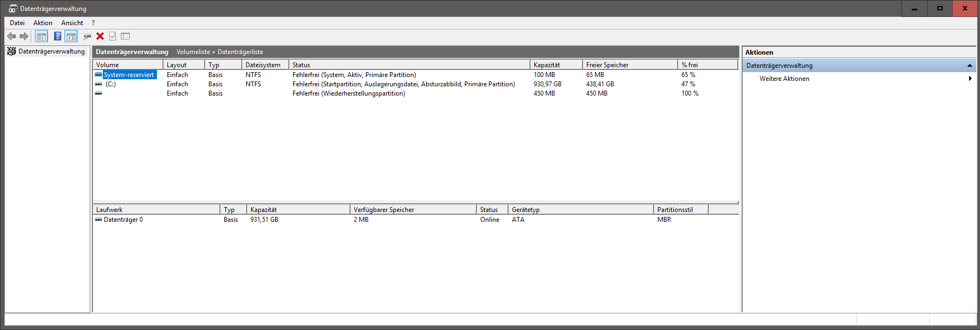Image resolution: width=980 pixels, height=330 pixels.
Task: Sort by the Gerätetyp column header
Action: click(581, 209)
